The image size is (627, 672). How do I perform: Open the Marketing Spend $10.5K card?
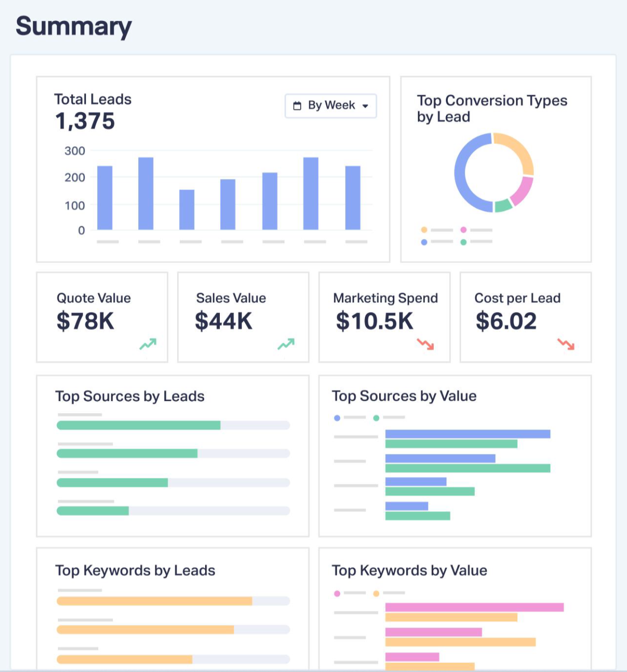tap(384, 317)
